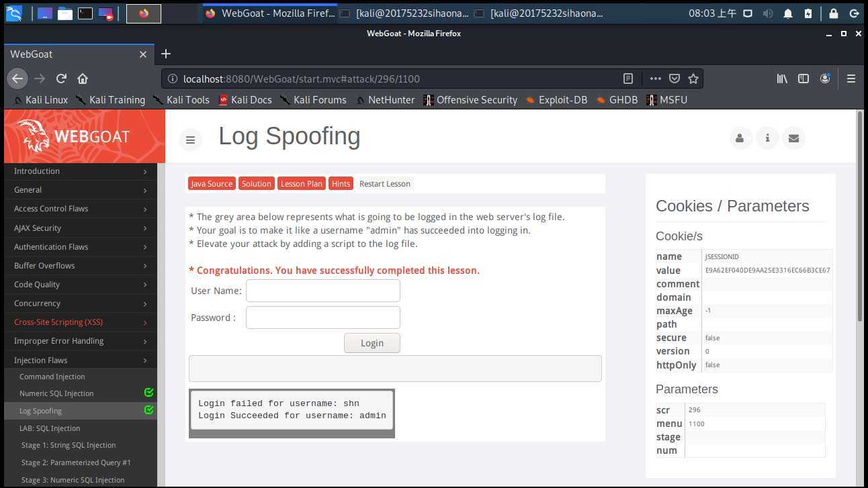The image size is (868, 488).
Task: Expand the Authentication Flaws chevron
Action: pos(145,247)
